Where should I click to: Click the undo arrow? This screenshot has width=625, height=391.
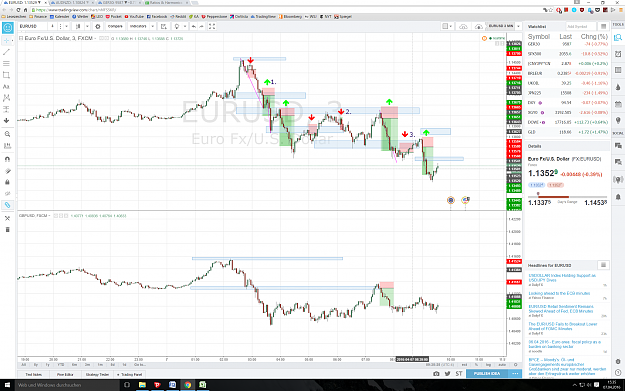(x=193, y=26)
